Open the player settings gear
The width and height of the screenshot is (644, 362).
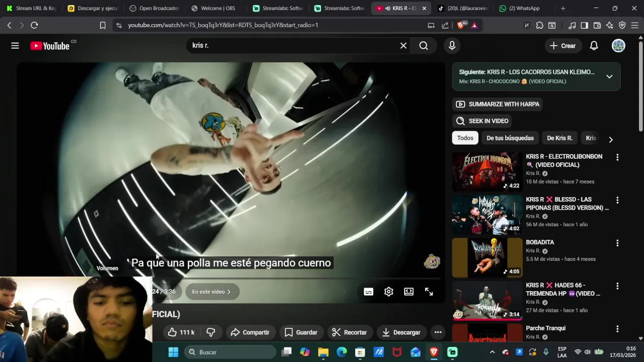[x=388, y=292]
